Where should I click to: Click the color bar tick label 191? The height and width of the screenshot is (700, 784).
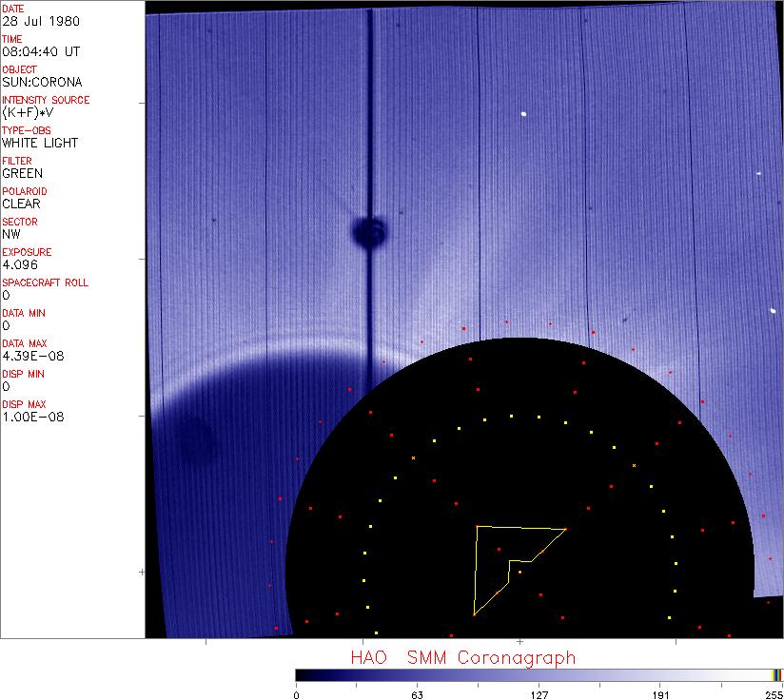[660, 695]
